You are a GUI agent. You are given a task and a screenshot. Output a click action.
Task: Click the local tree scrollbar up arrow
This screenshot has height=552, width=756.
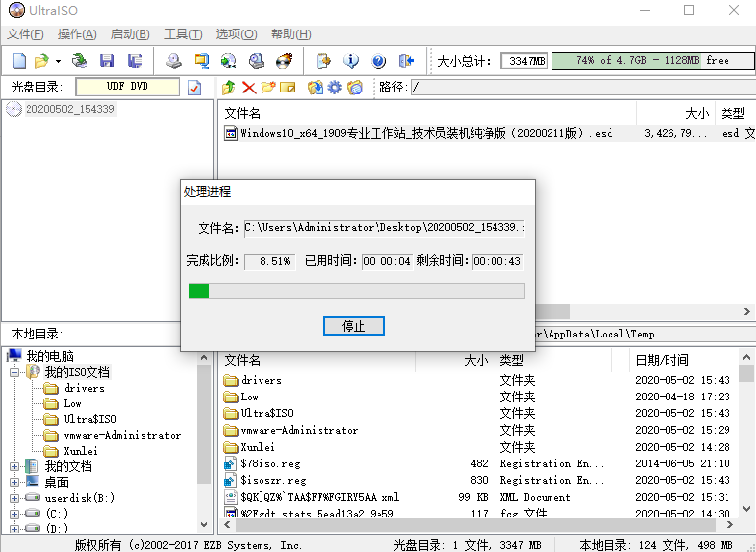[204, 357]
